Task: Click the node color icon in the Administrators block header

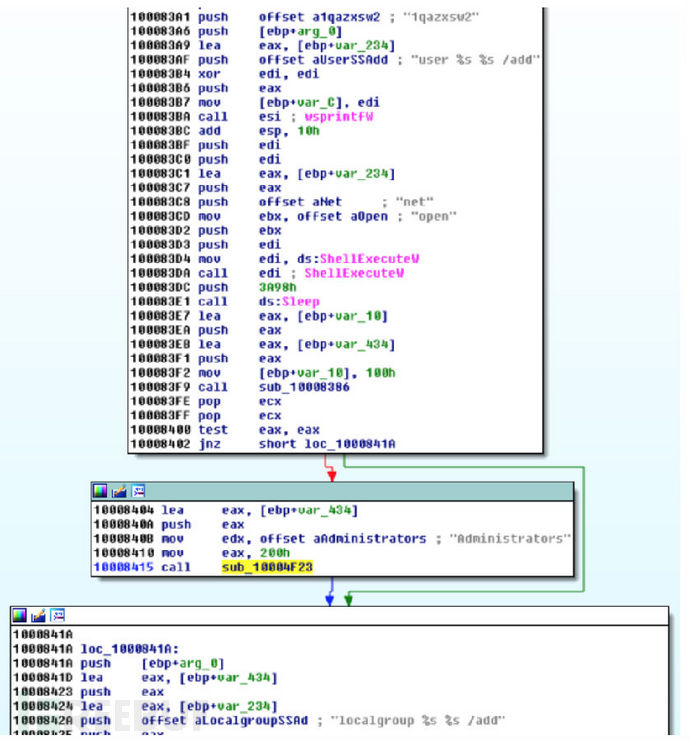Action: [x=100, y=491]
